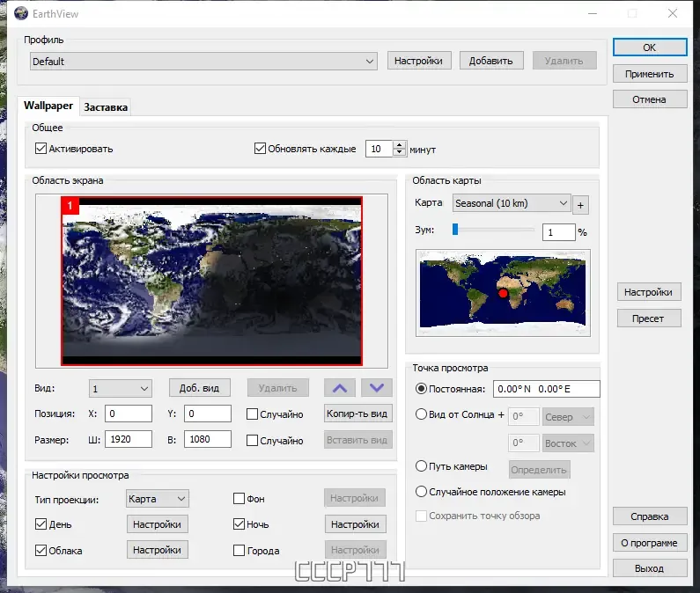Select Путь камеры radio option

coord(421,466)
